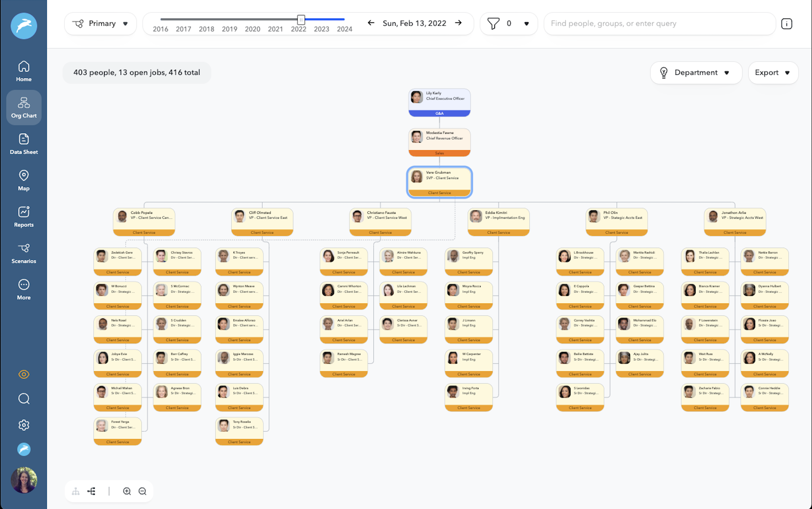The width and height of the screenshot is (812, 509).
Task: Toggle the orange eye visibility control
Action: coord(24,374)
